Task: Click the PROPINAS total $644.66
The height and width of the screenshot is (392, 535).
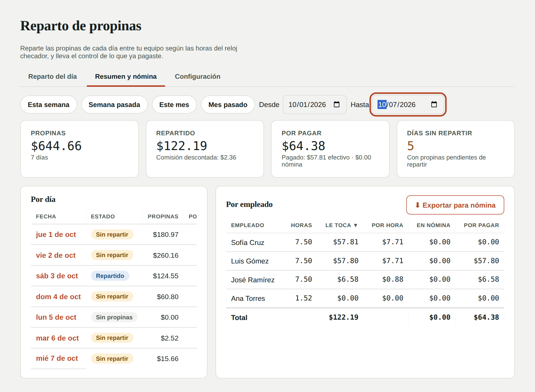Action: pos(56,146)
